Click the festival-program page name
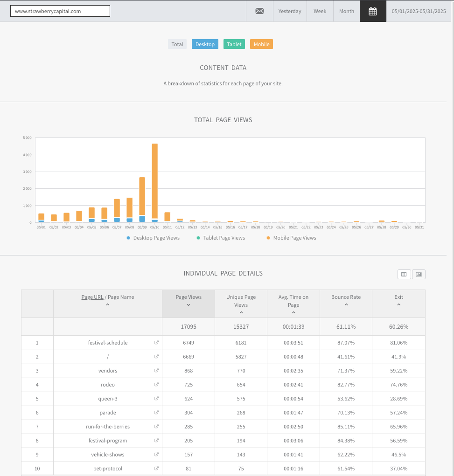Viewport: 454px width, 476px height. 108,440
